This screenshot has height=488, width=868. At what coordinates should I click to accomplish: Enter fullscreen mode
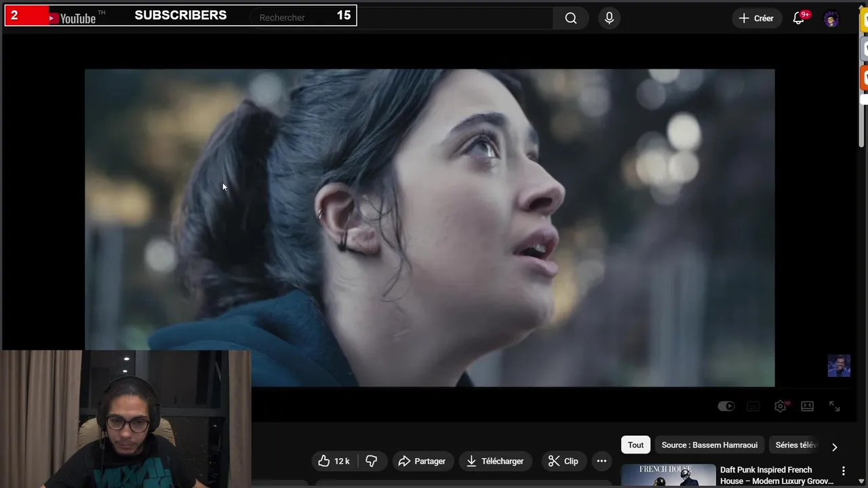pos(835,406)
